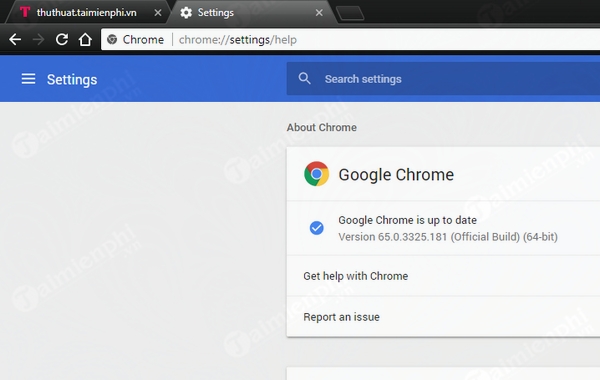Screen dimensions: 600x380
Task: Click the Google Chrome product name
Action: tap(396, 175)
